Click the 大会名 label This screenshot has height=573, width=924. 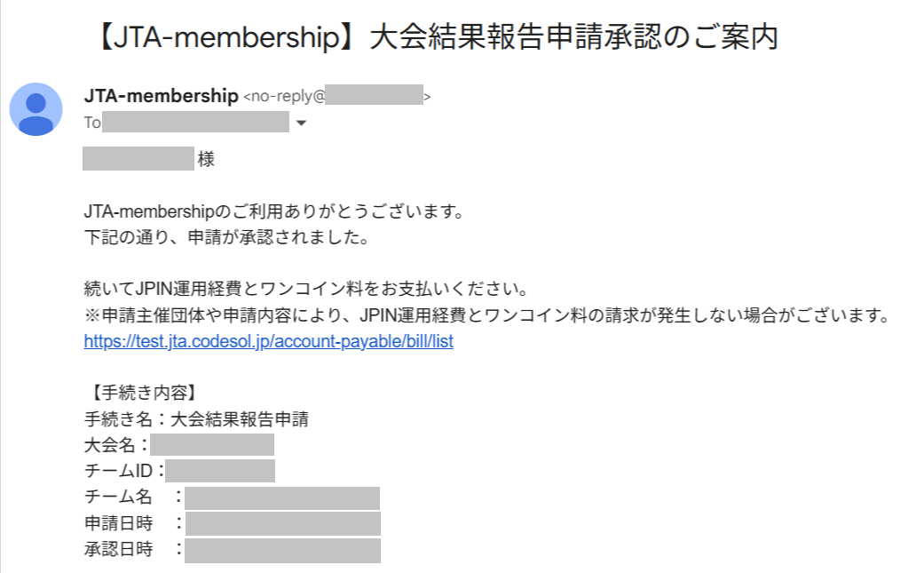pos(111,445)
